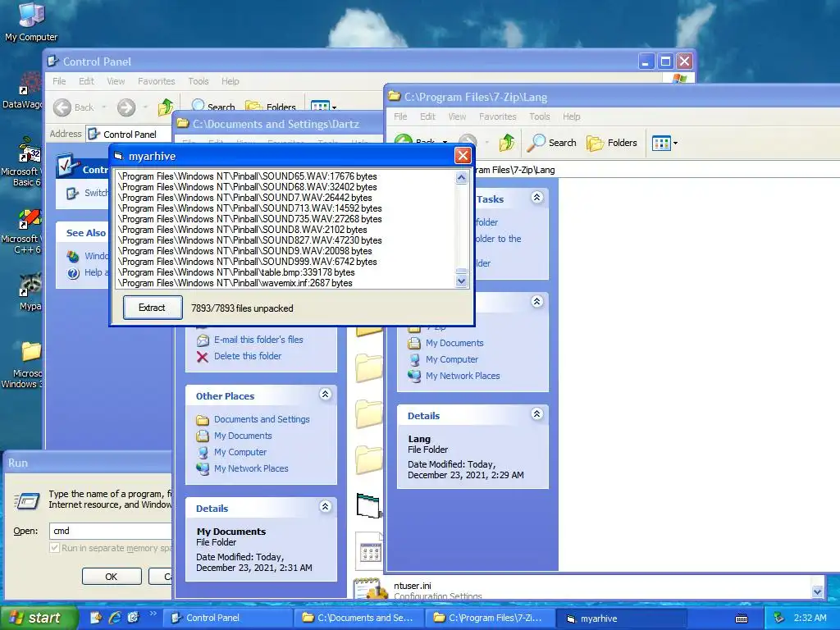840x630 pixels.
Task: Click My Network Places in 7-Zip Lang window
Action: (463, 376)
